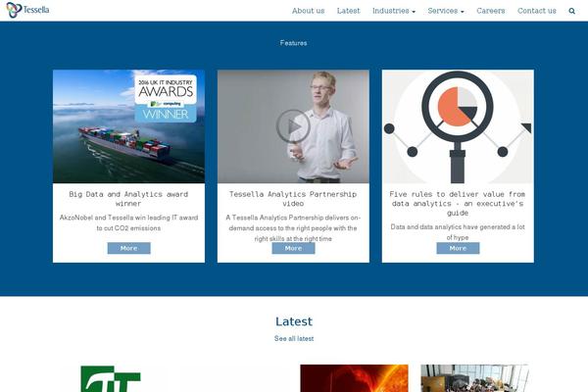
Task: Expand the Services dropdown
Action: coord(446,11)
